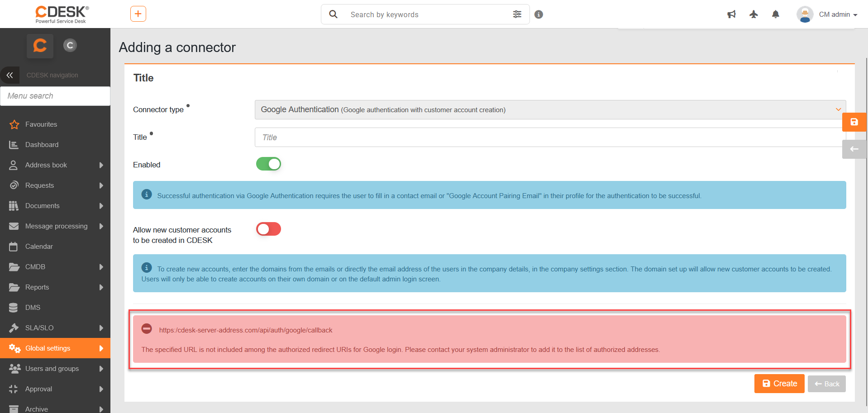Click the Favourites star icon
Image resolution: width=868 pixels, height=413 pixels.
(14, 124)
